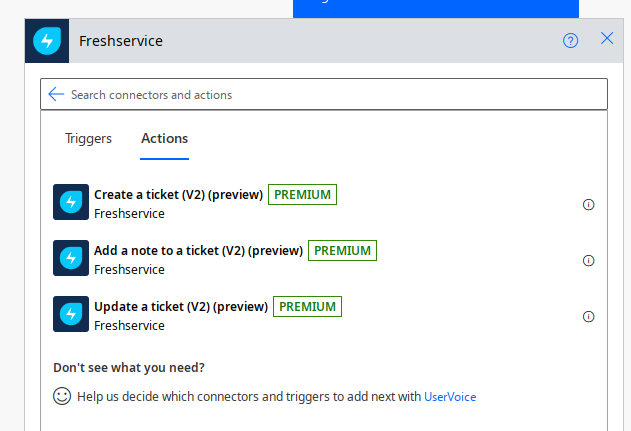Show info for Update a ticket action
Image resolution: width=631 pixels, height=431 pixels.
pos(588,316)
